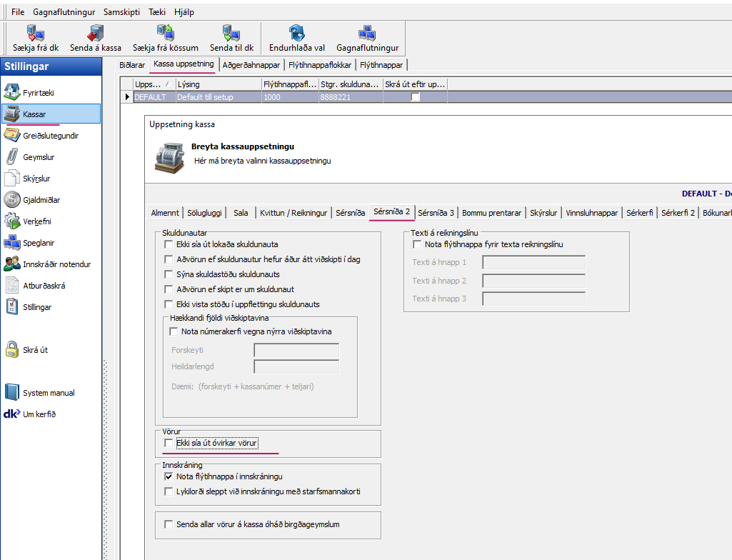Tick Nota flýtihnappa fyrir texta reikningslínu
The image size is (732, 560).
point(418,244)
